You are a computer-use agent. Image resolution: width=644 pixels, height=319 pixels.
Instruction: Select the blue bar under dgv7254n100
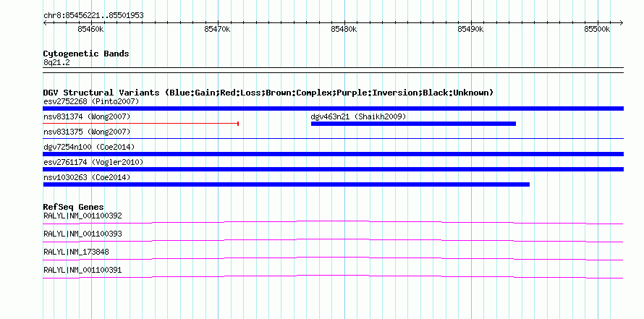tap(333, 154)
